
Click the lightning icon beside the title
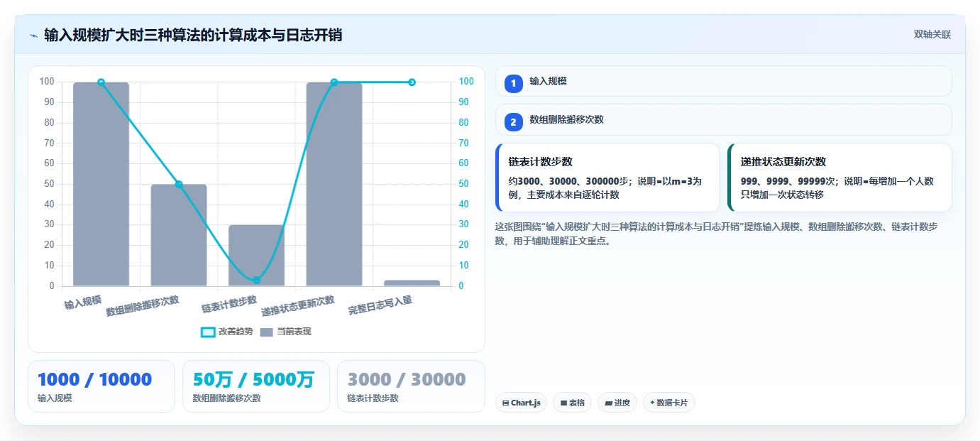point(33,35)
